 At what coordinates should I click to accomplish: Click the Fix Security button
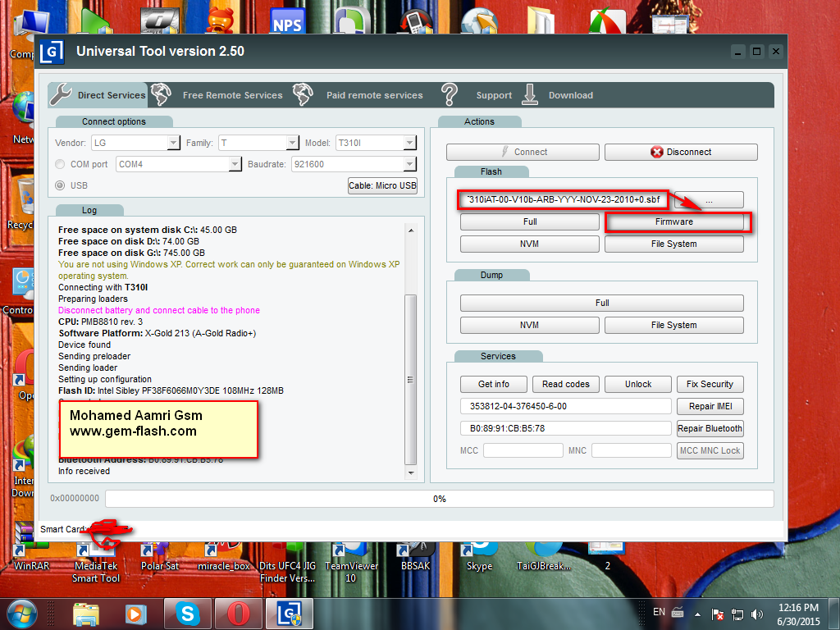[710, 384]
